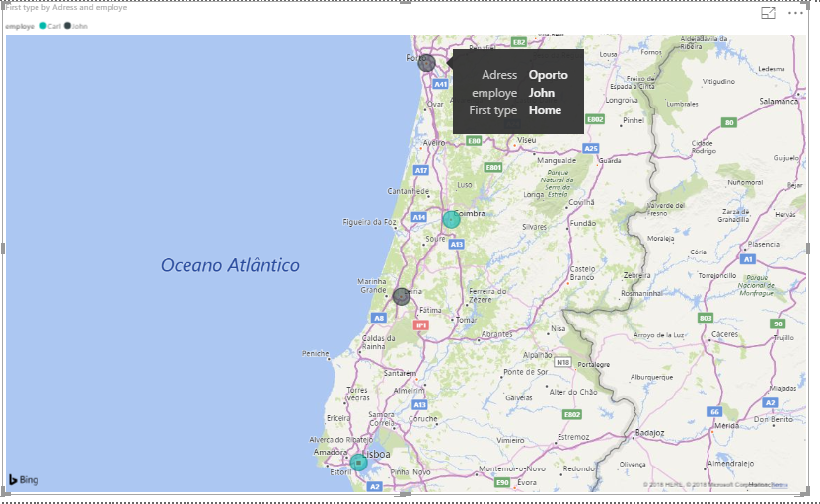Click the John legend color marker
The height and width of the screenshot is (504, 820).
[67, 25]
